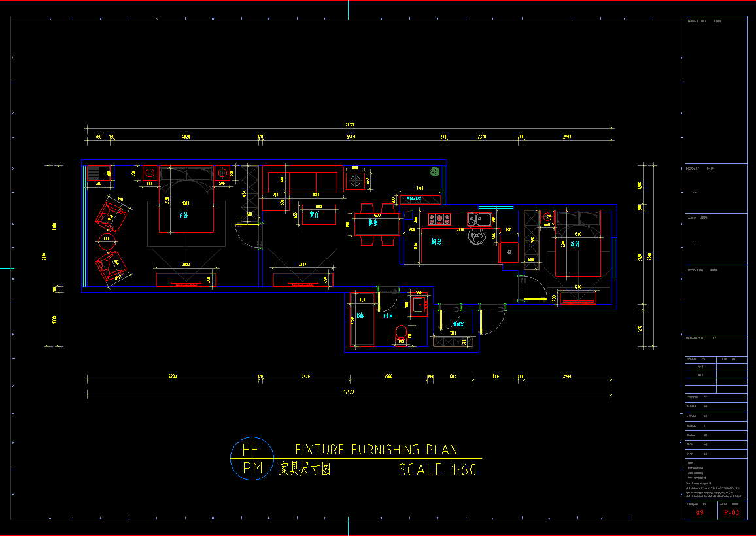
Task: Click the dining table block
Action: click(377, 225)
